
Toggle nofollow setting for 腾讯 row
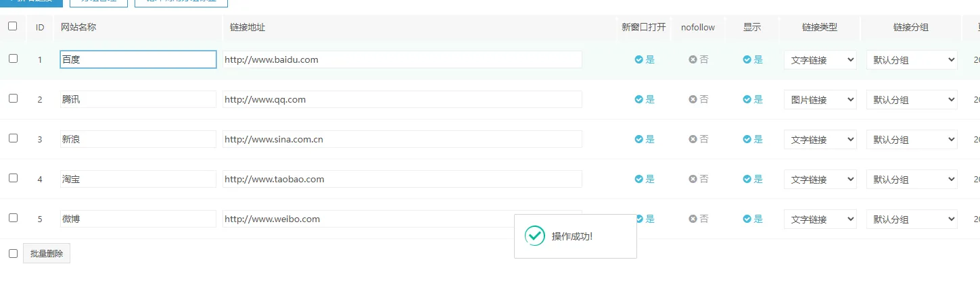pyautogui.click(x=699, y=99)
